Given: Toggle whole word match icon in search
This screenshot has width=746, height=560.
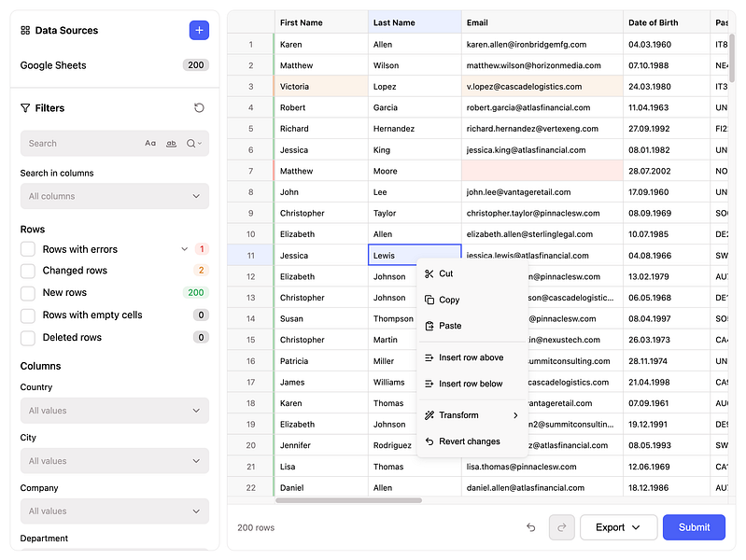Looking at the screenshot, I should point(171,143).
